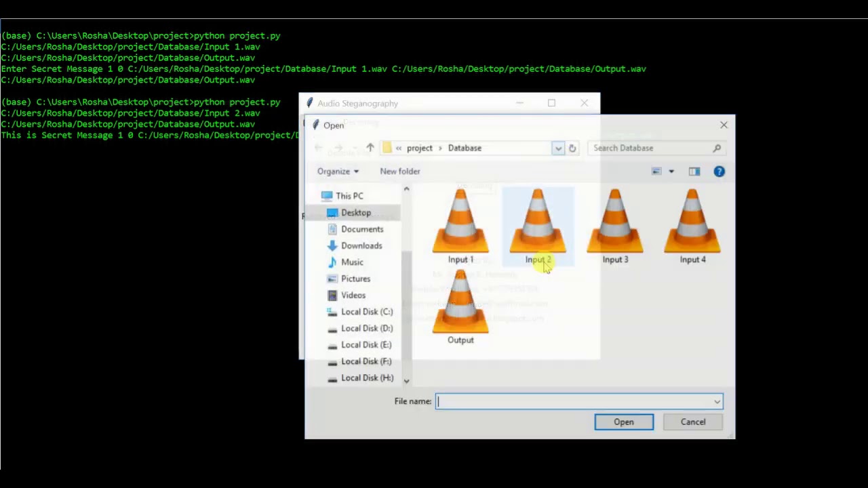Select This PC in navigation pane
The height and width of the screenshot is (488, 868).
[342, 196]
